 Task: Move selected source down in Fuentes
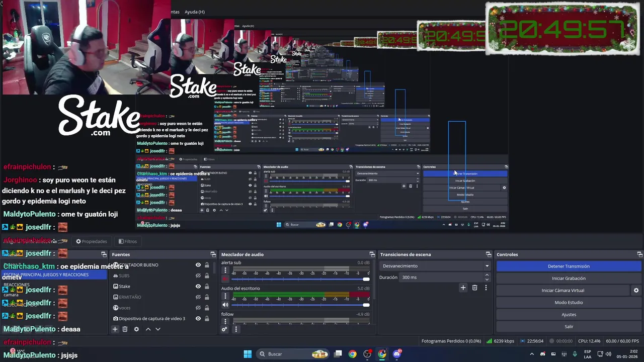[x=158, y=329]
